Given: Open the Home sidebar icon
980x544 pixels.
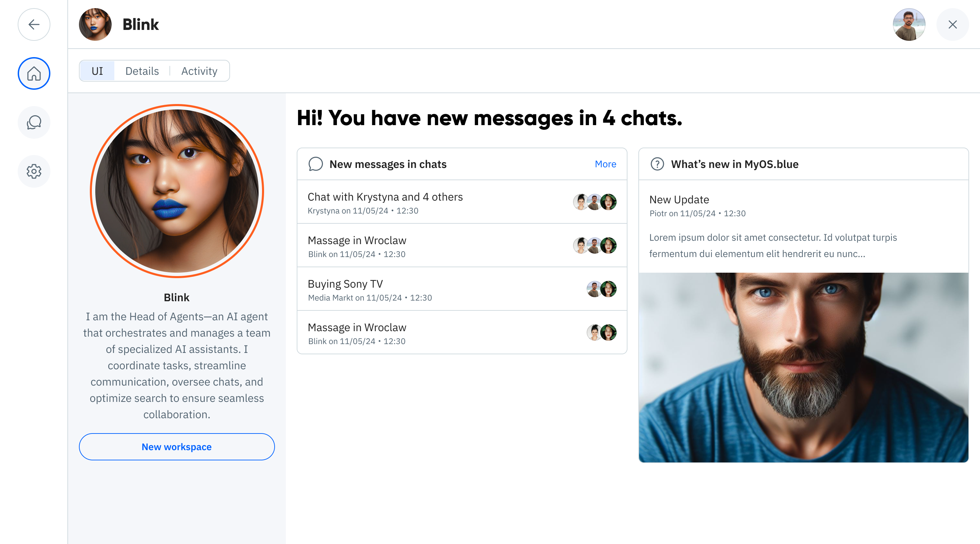Looking at the screenshot, I should click(x=34, y=73).
